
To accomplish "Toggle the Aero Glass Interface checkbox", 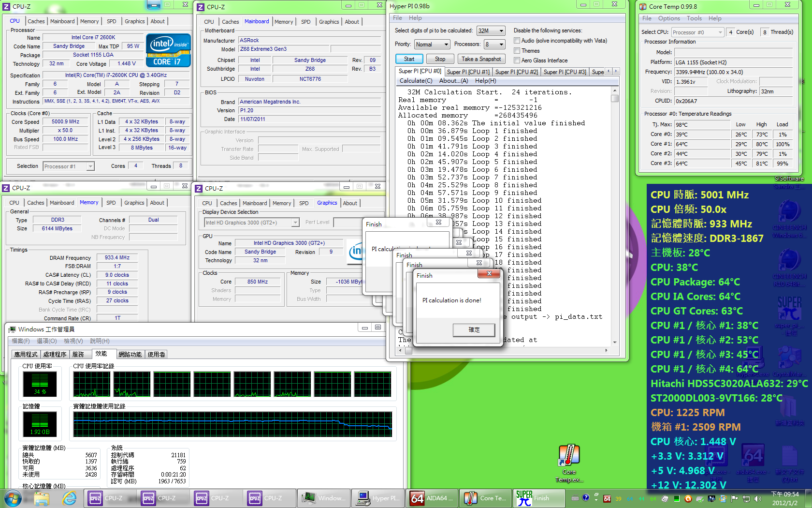I will coord(517,60).
